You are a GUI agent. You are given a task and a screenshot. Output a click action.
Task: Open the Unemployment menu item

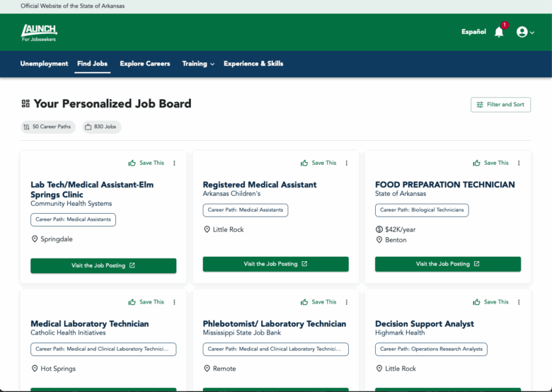click(x=44, y=64)
